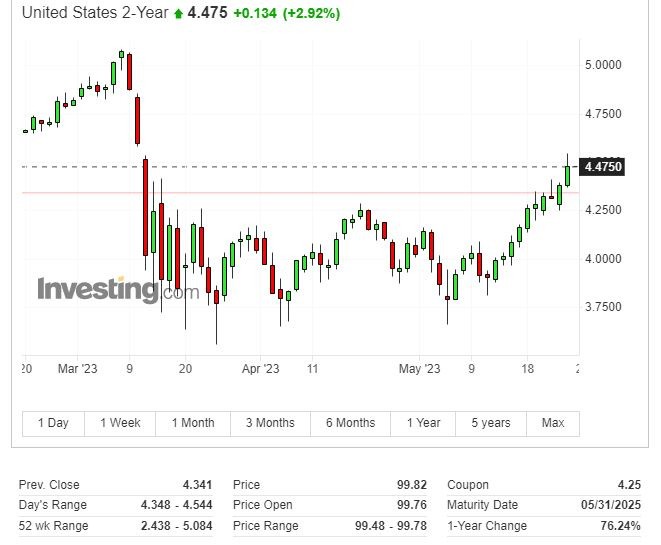Click the Apr '23 axis label
The image size is (661, 545).
tap(262, 369)
